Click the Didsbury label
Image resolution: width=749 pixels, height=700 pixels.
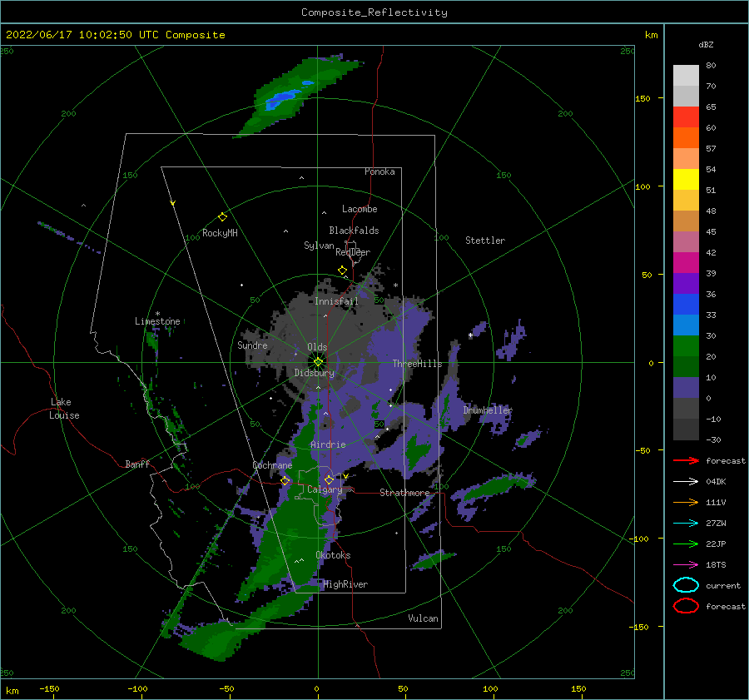314,373
